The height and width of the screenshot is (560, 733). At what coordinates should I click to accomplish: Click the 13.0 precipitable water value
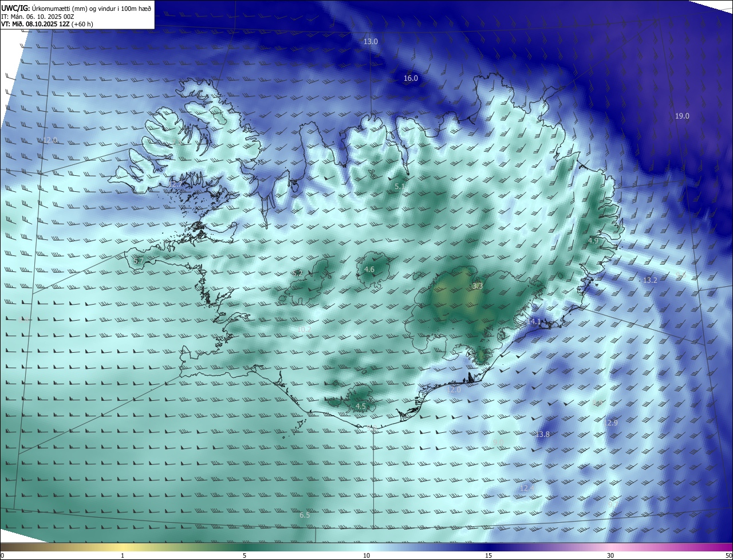tap(371, 42)
